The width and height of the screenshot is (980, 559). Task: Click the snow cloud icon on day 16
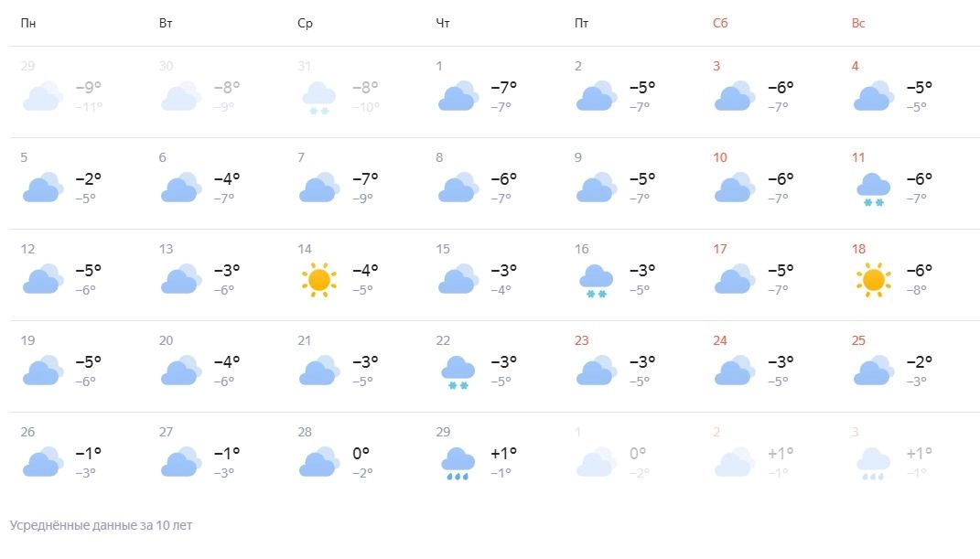(x=596, y=281)
